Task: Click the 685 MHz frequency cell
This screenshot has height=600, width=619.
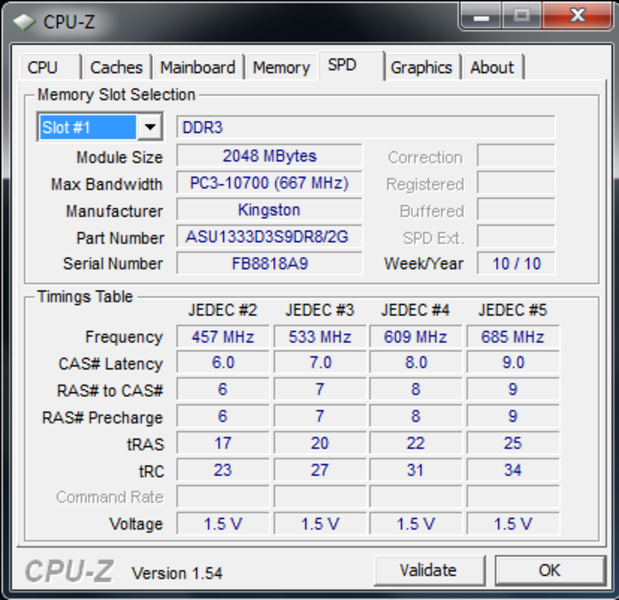Action: [x=512, y=337]
